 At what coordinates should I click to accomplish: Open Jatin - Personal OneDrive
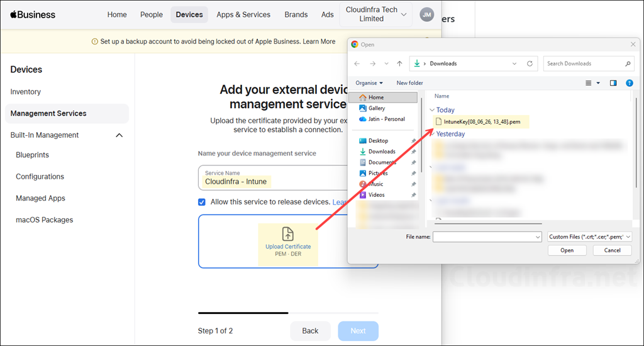[386, 119]
